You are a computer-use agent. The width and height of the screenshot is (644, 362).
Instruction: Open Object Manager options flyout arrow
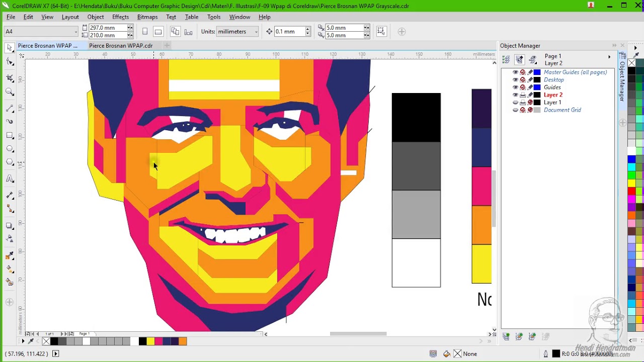609,56
